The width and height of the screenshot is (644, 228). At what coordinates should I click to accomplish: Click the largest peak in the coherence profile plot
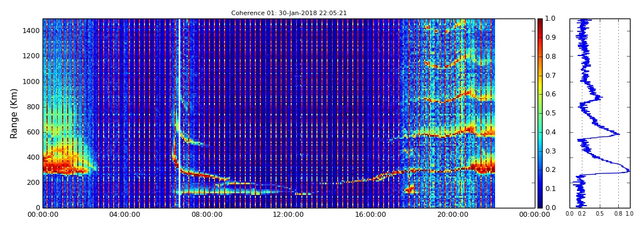click(x=627, y=170)
